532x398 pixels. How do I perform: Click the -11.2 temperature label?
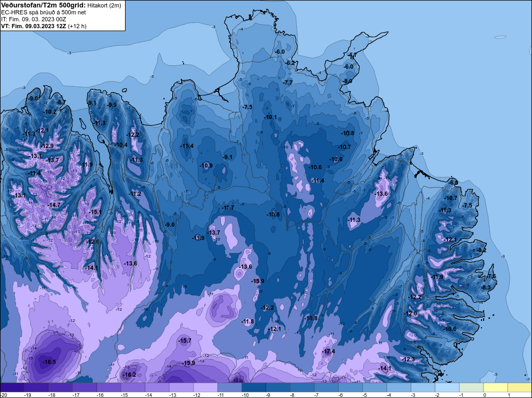click(x=135, y=194)
